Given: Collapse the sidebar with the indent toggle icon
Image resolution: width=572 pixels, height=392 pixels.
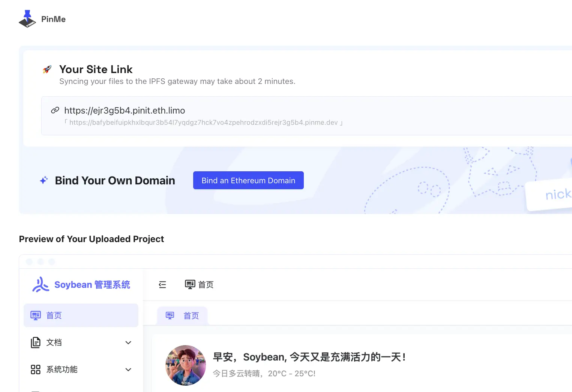Looking at the screenshot, I should click(162, 284).
